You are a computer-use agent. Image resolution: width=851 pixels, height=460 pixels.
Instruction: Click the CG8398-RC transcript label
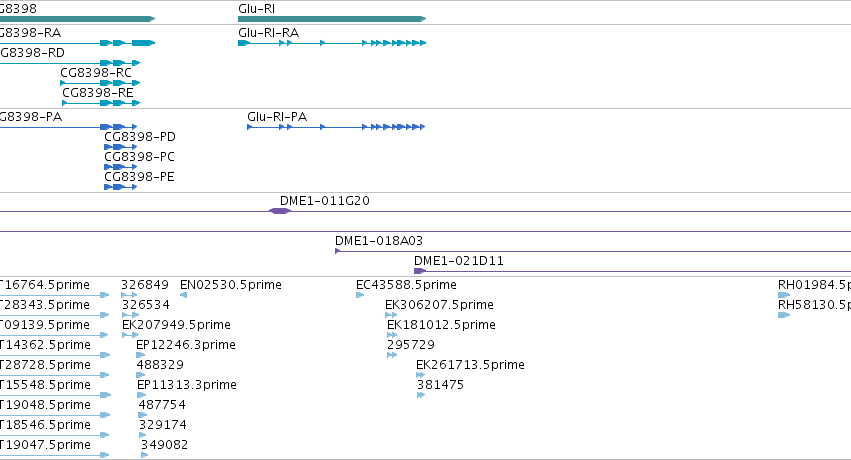(96, 73)
